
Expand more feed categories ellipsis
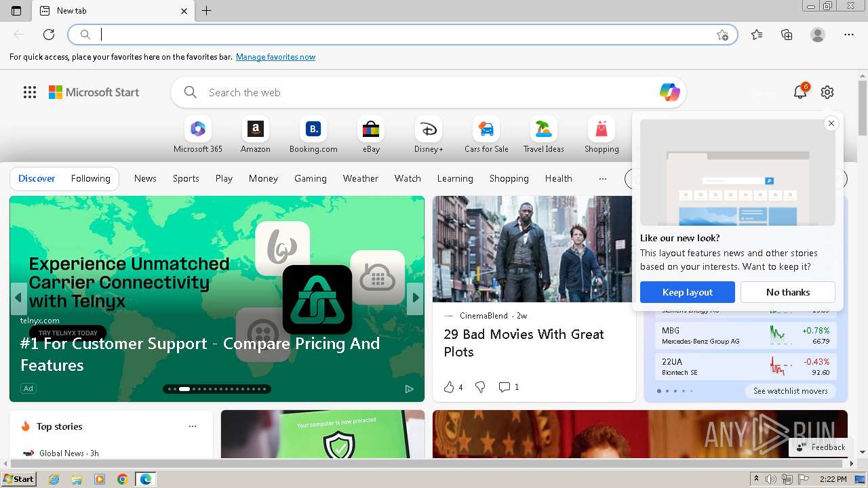pos(602,179)
